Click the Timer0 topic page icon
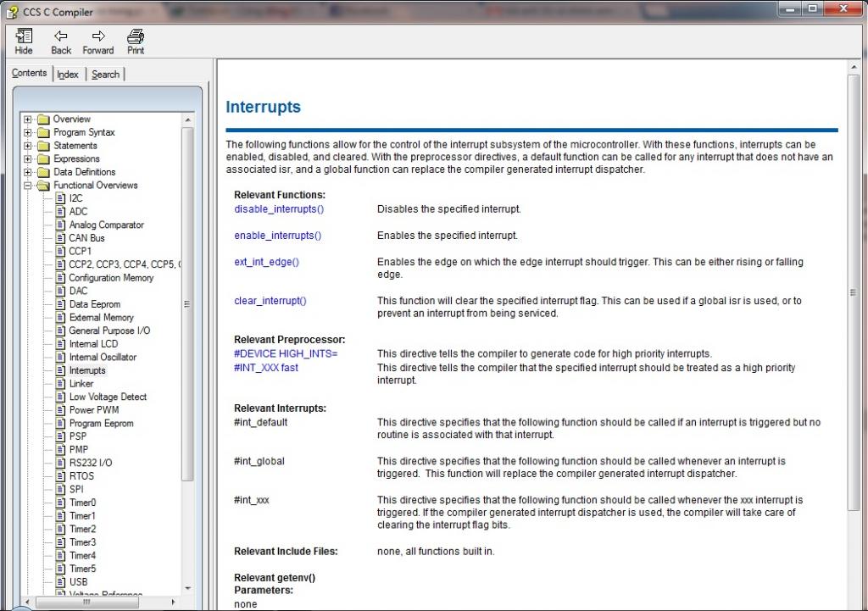The height and width of the screenshot is (611, 868). click(61, 503)
